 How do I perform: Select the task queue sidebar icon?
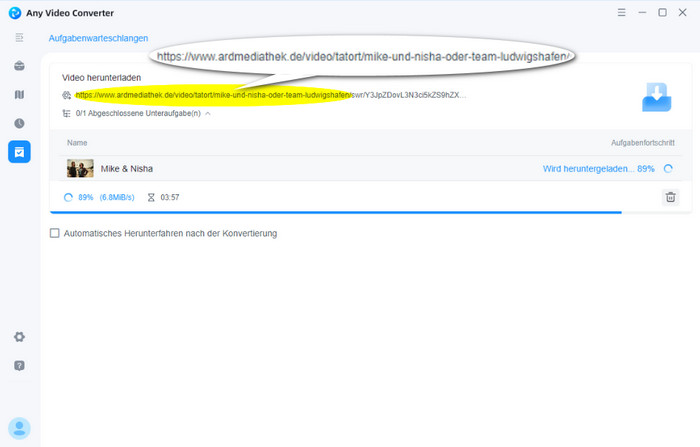19,152
